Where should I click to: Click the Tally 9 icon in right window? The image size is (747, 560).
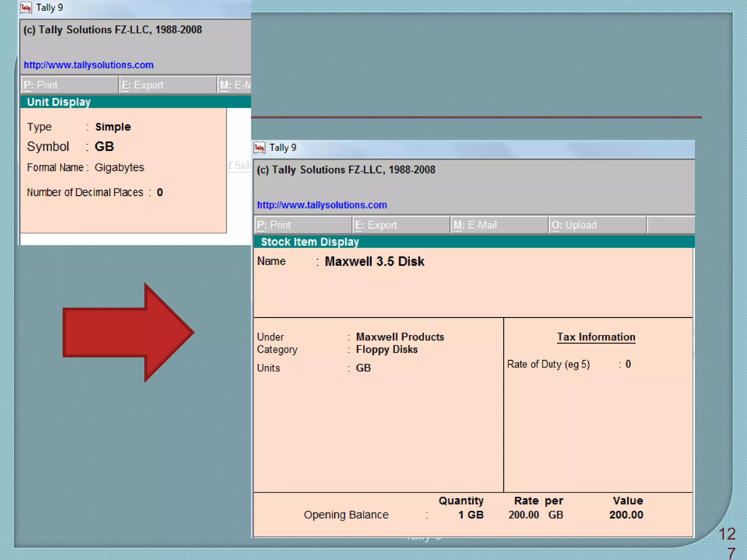click(259, 148)
